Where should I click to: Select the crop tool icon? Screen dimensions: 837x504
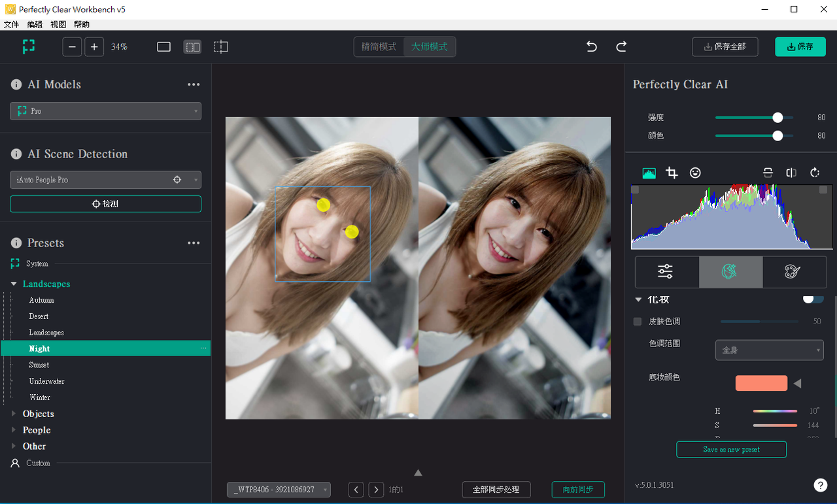pos(672,173)
